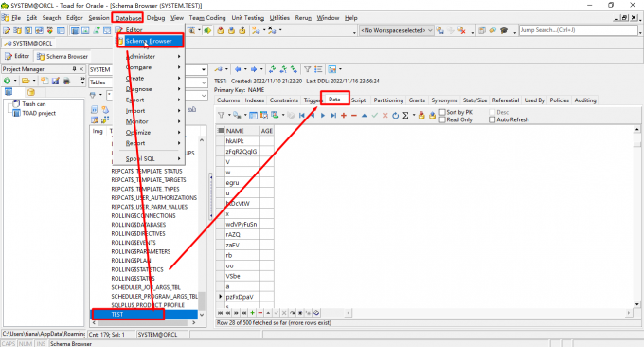The height and width of the screenshot is (347, 644).
Task: Click the pin icon on Project Manager panel
Action: (x=74, y=69)
